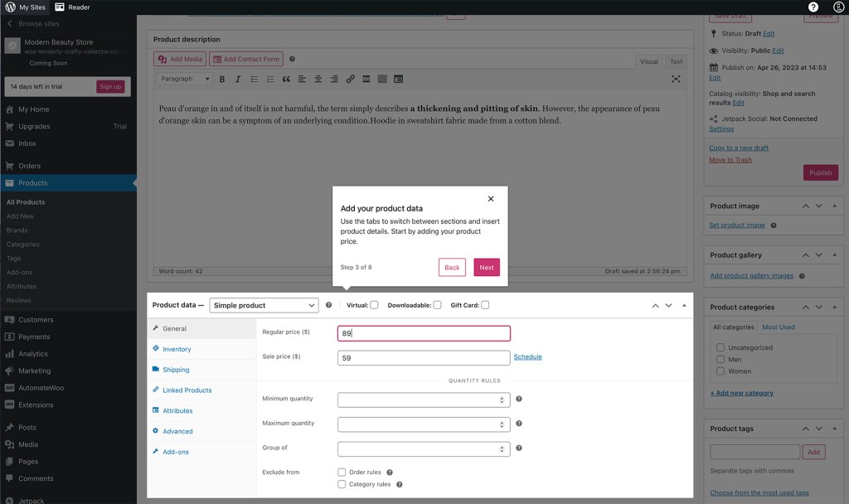The height and width of the screenshot is (504, 849).
Task: Open My Sites in the admin bar
Action: pos(26,7)
